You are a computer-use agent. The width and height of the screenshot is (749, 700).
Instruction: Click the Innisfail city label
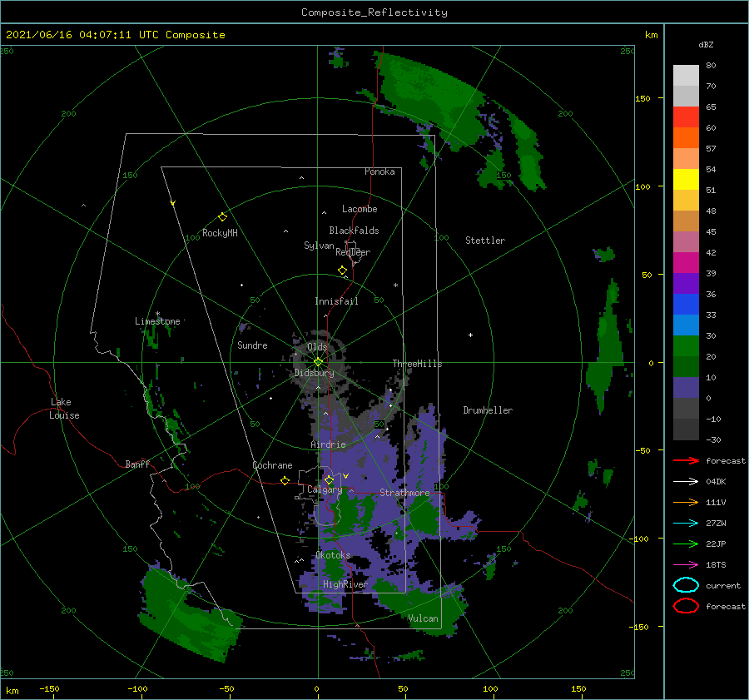[x=336, y=301]
